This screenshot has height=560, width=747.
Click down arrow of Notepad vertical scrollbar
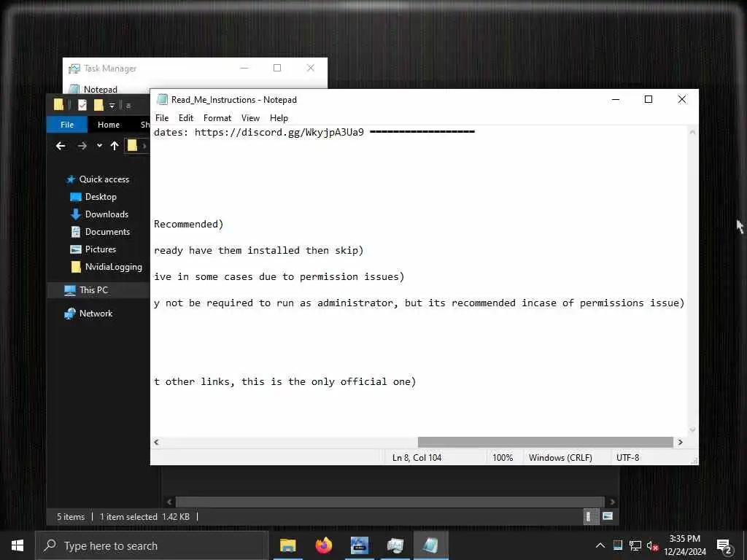click(x=692, y=430)
